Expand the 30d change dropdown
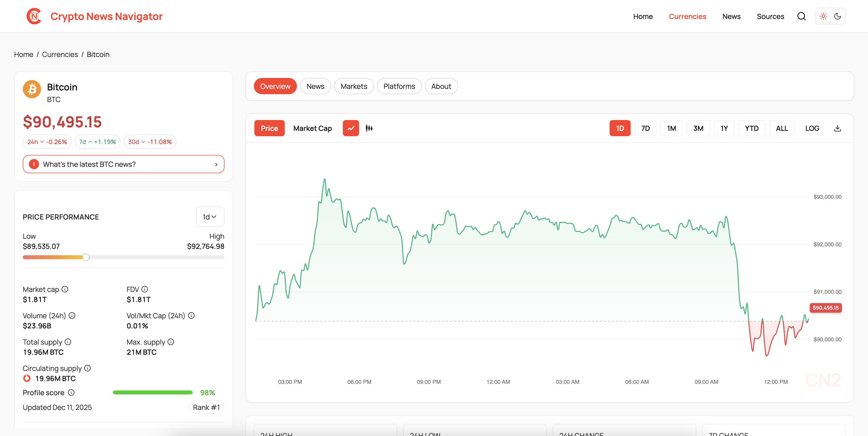Screen dimensions: 868x436 click(x=150, y=141)
